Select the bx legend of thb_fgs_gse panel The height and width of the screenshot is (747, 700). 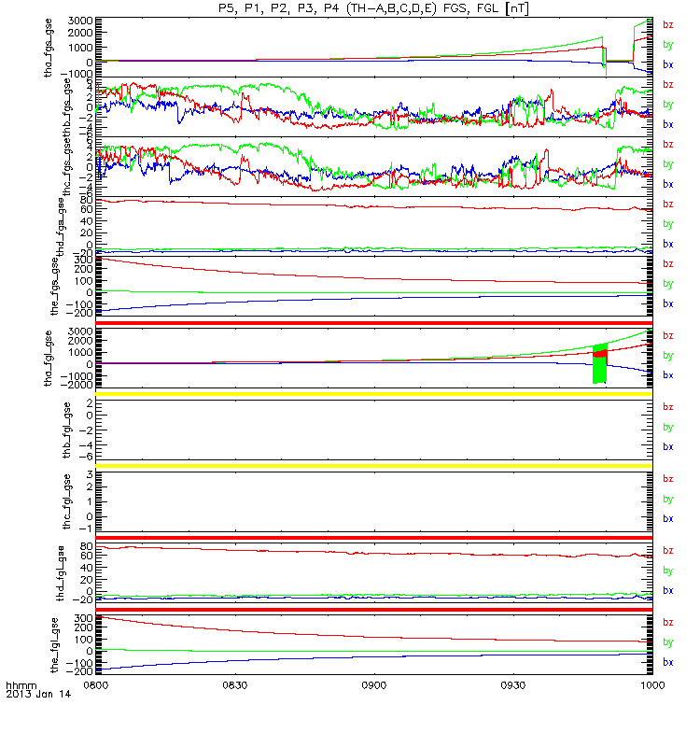click(668, 124)
